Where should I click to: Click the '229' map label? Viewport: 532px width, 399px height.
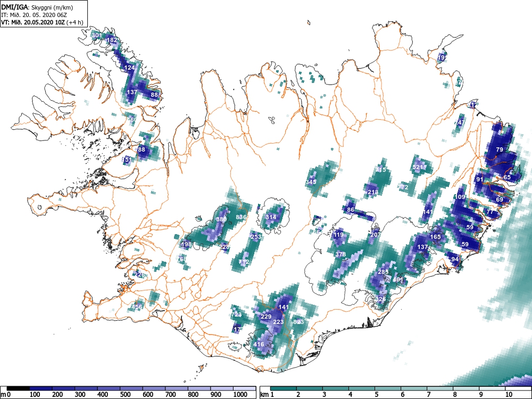266,317
